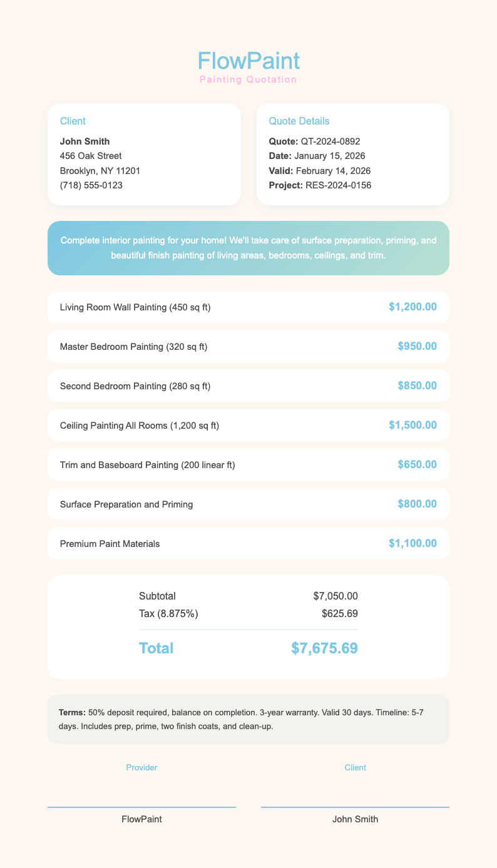Click the interior painting description banner
Viewport: 497px width, 868px height.
pyautogui.click(x=248, y=248)
